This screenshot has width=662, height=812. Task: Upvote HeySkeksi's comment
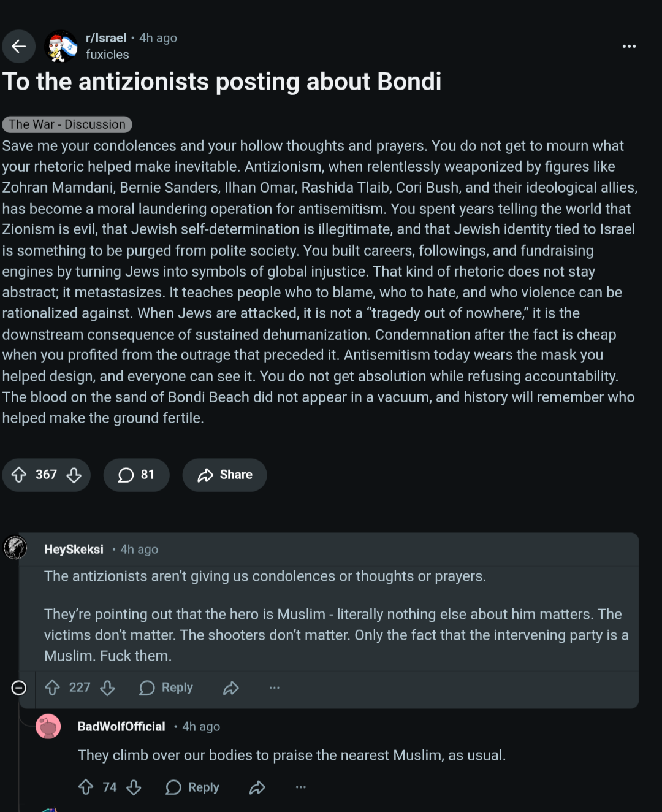[x=53, y=688]
